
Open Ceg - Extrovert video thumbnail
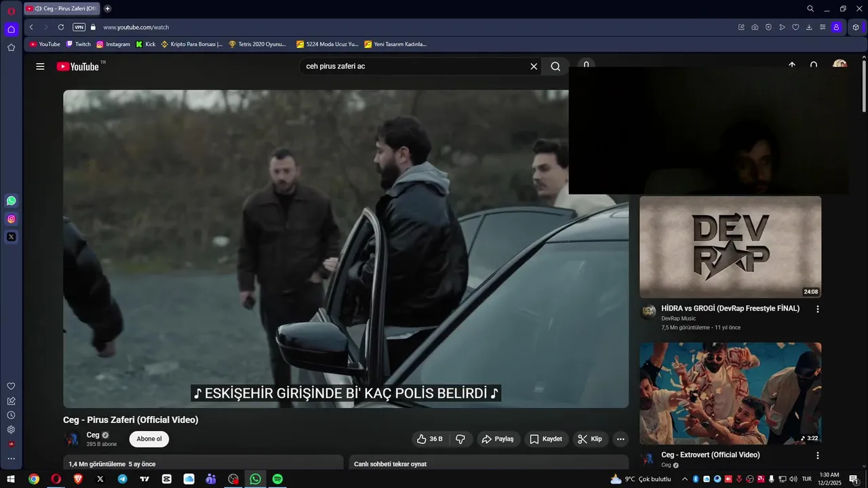pos(730,393)
